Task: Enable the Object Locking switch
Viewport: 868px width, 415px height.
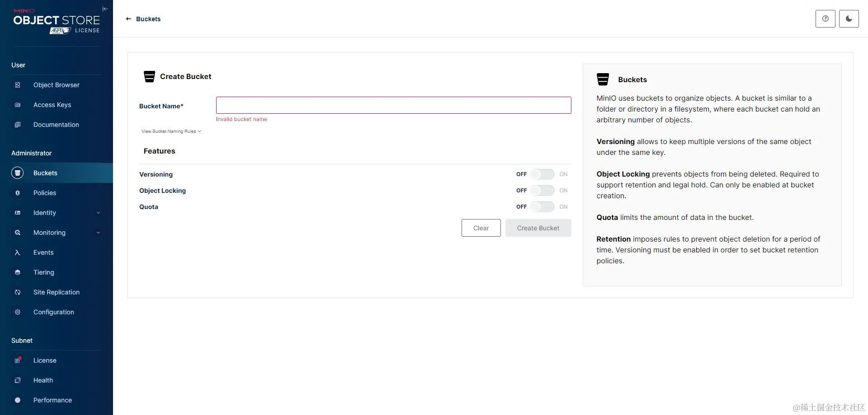Action: [542, 191]
